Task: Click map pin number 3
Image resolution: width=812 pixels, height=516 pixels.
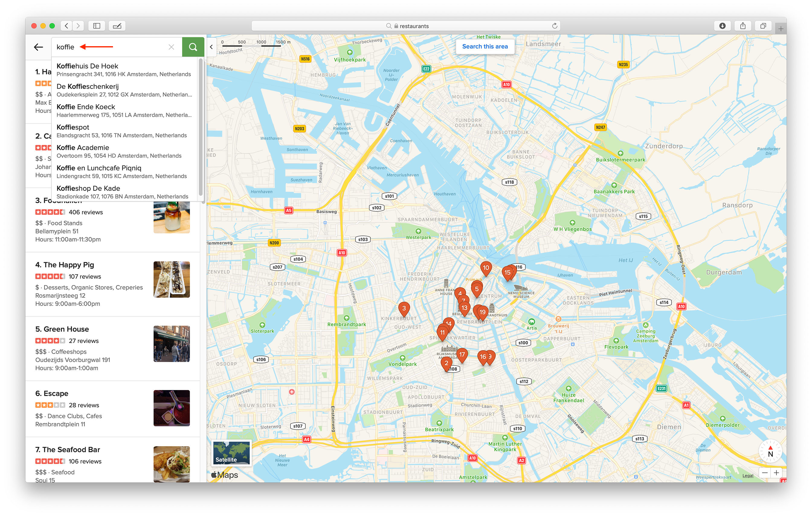Action: [404, 309]
